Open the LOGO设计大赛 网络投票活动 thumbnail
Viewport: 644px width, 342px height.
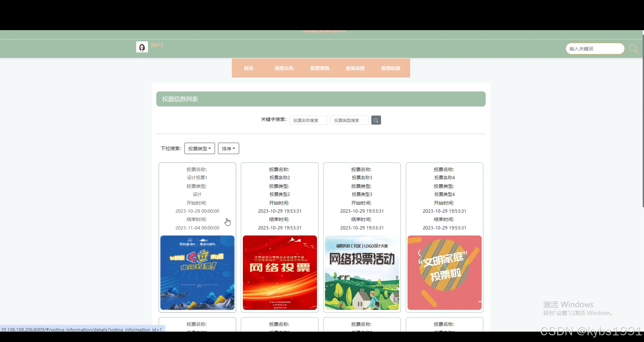click(x=362, y=273)
